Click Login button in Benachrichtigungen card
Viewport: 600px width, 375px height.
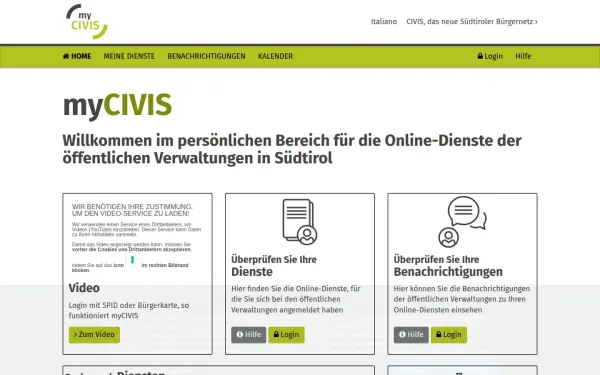point(448,334)
